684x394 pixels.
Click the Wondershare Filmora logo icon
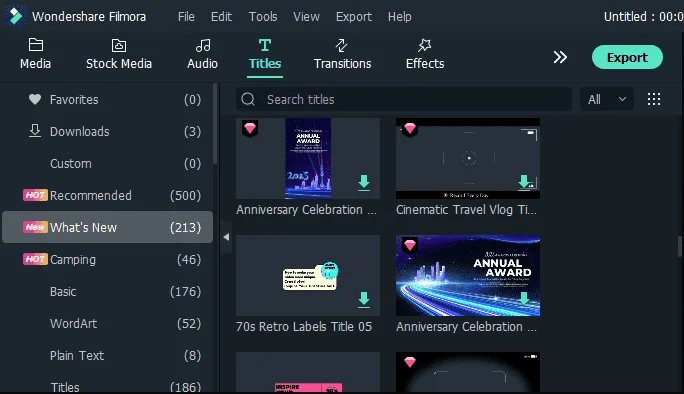tap(16, 16)
